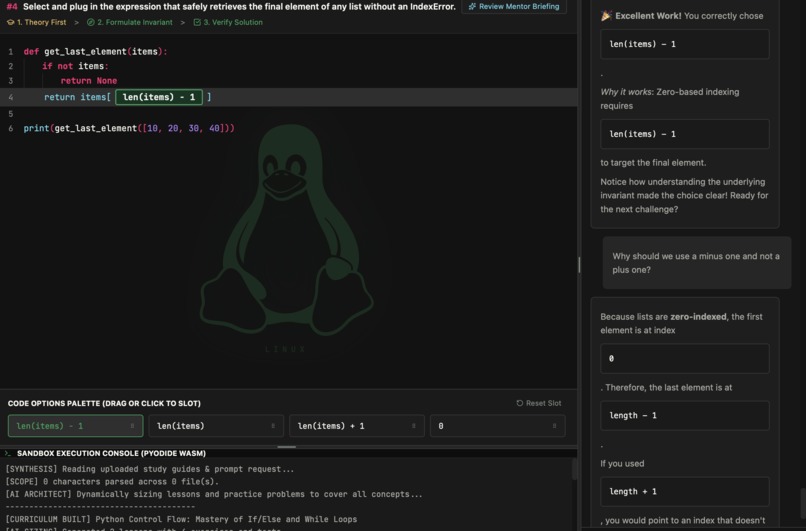
Task: Click the checkbox icon beside Verify Solution
Action: click(x=197, y=22)
